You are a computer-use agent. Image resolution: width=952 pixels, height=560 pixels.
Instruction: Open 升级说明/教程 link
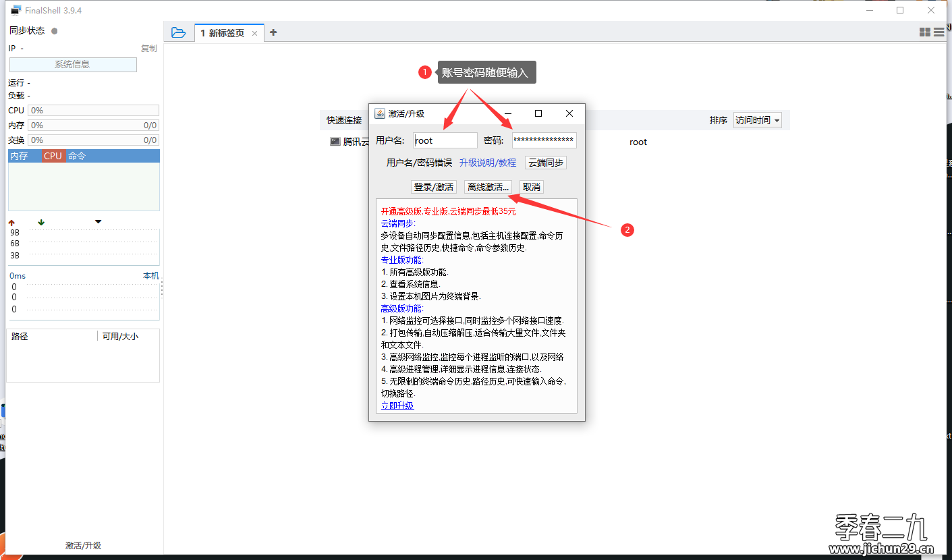pos(488,163)
